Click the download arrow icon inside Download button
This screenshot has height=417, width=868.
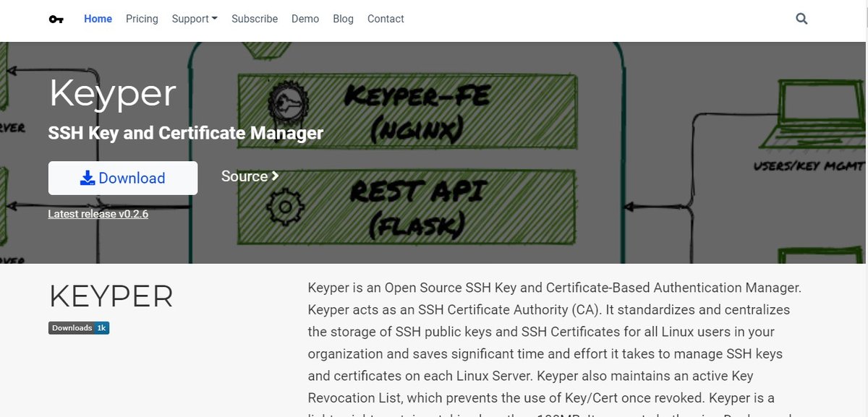tap(88, 177)
